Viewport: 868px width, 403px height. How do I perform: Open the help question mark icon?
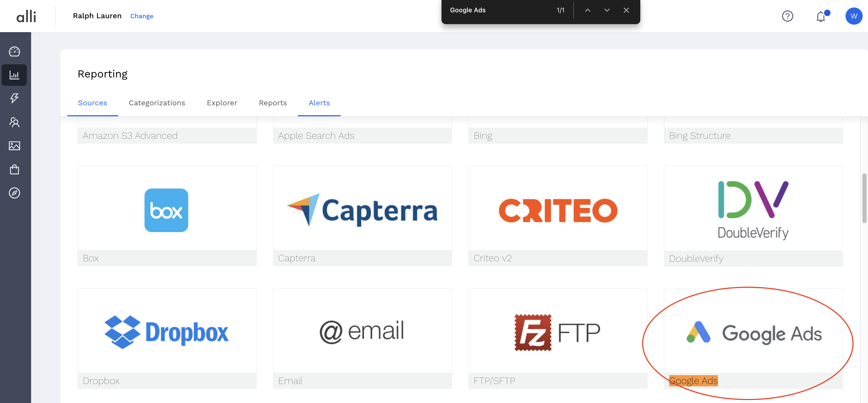pyautogui.click(x=787, y=16)
